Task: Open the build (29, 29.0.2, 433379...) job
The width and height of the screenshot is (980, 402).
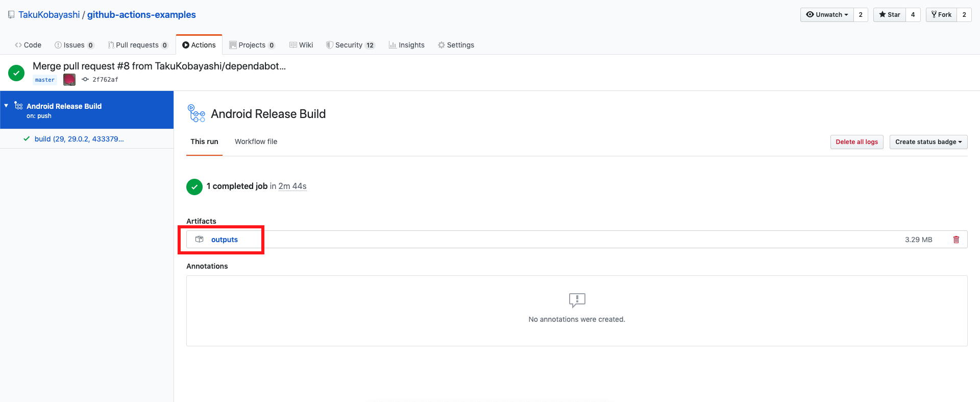Action: tap(79, 139)
